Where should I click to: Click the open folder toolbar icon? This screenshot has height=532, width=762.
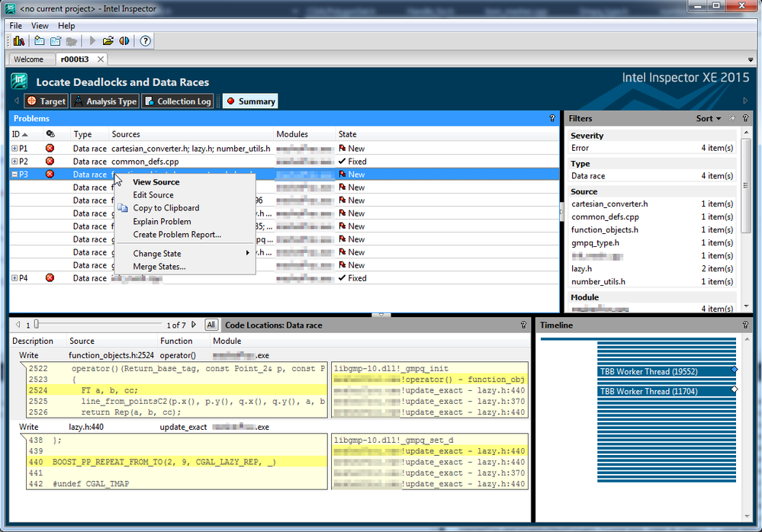[108, 41]
